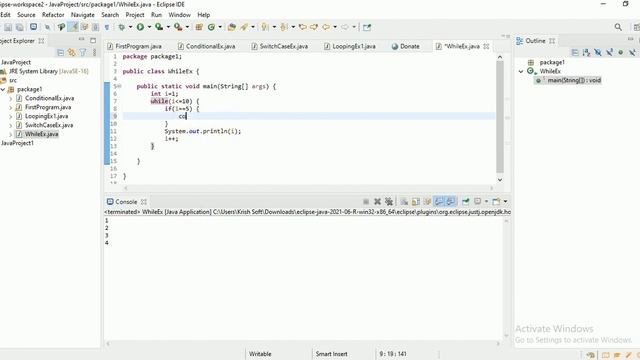Screen dimensions: 640x360
Task: Expand the LoopingEx1.java tree node
Action: pos(11,116)
